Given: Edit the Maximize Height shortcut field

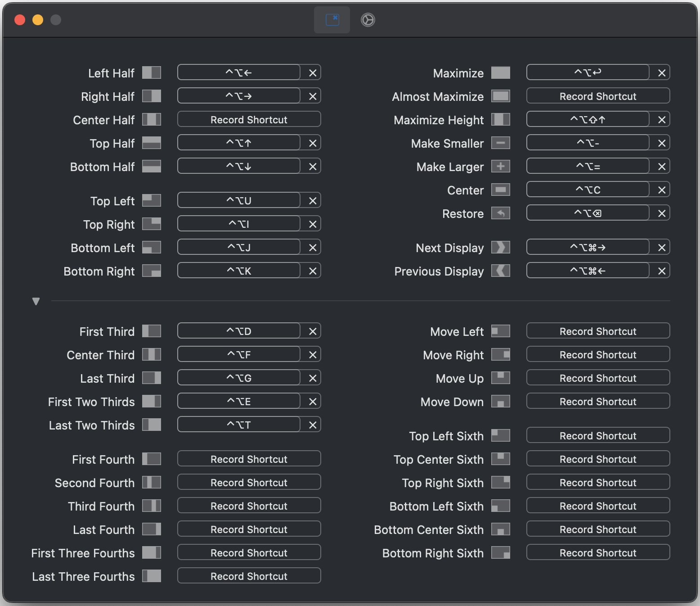Looking at the screenshot, I should click(x=588, y=119).
